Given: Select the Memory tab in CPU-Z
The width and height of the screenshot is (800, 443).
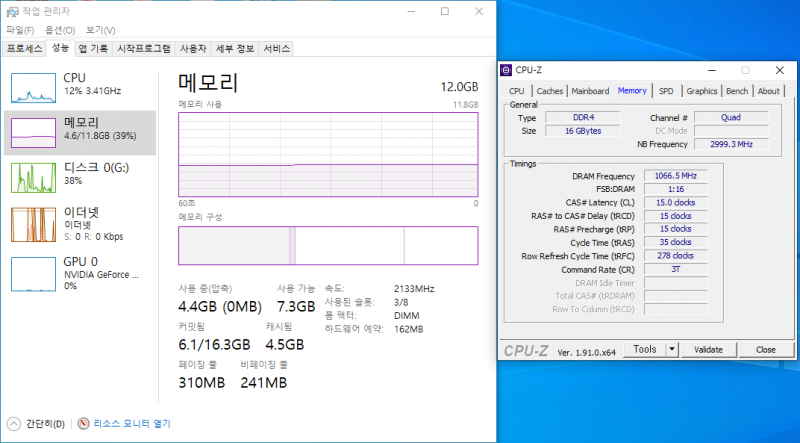Looking at the screenshot, I should (x=632, y=90).
